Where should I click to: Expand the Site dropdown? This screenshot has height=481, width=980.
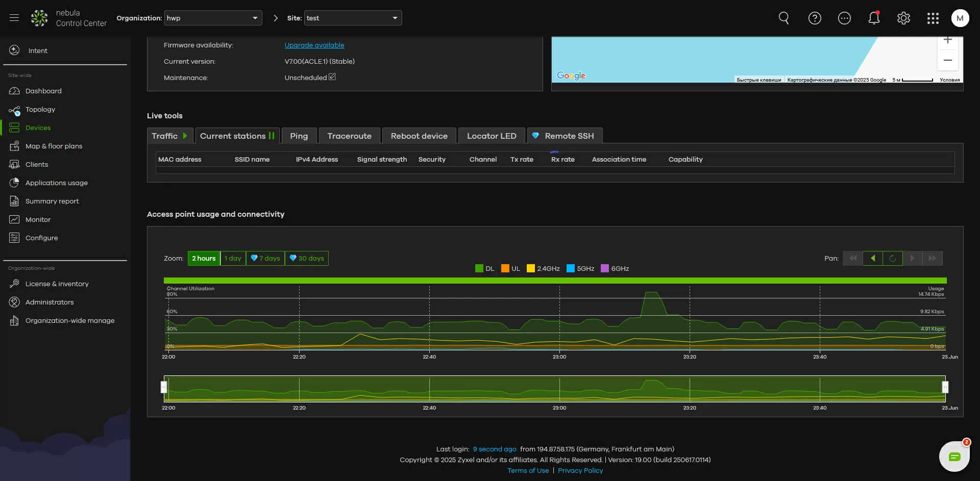(353, 18)
